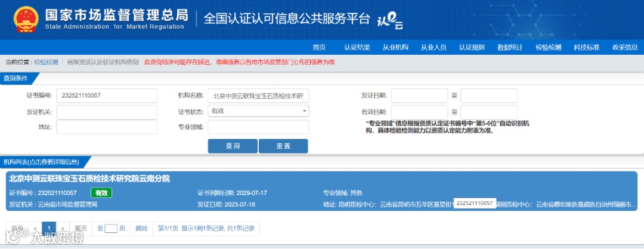644x249 pixels.
Task: Click the 尾页 last page button
Action: click(x=81, y=229)
